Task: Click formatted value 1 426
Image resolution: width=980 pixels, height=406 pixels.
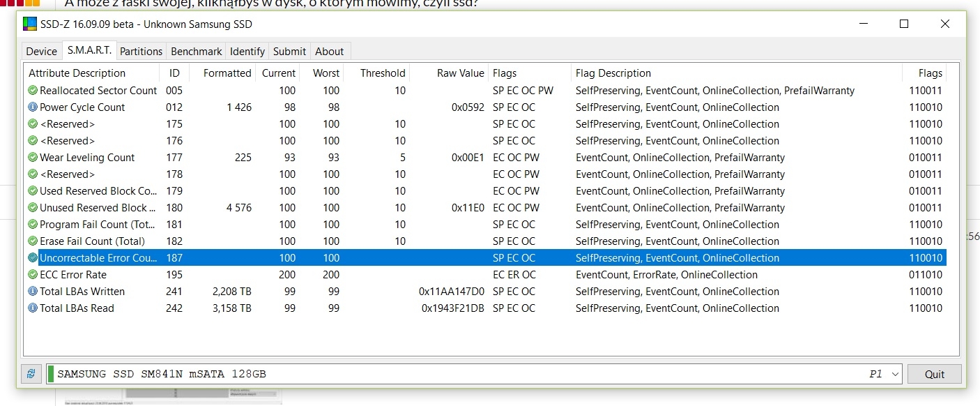Action: pyautogui.click(x=239, y=107)
